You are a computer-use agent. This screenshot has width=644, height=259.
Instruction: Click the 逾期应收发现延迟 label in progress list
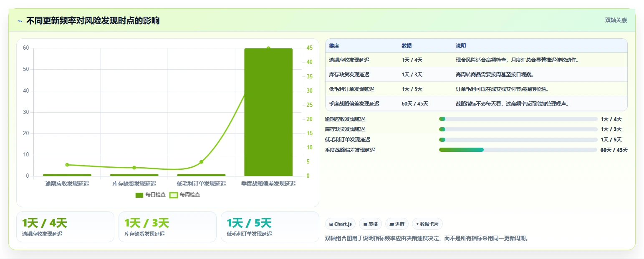pyautogui.click(x=345, y=119)
